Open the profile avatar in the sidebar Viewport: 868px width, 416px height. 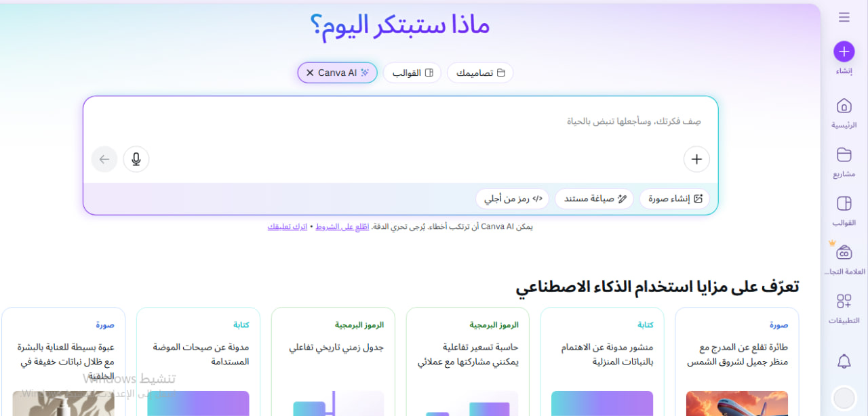pos(844,398)
